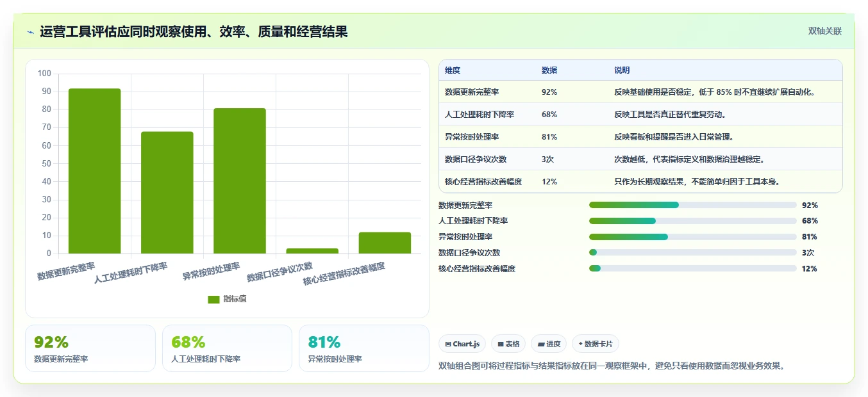Screen dimensions: 868x397
Task: Click the 人工处理耗时下降率 x-axis chart label
Action: coord(131,273)
